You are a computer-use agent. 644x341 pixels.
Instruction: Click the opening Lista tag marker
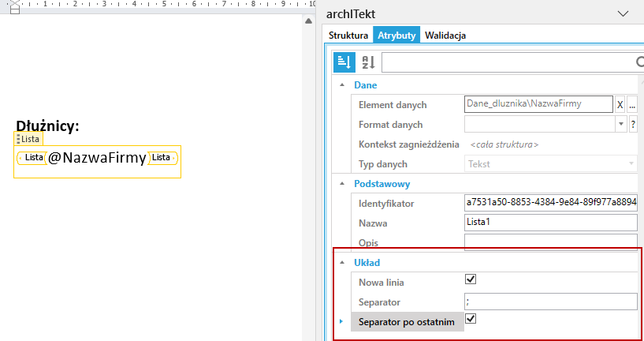pos(32,158)
